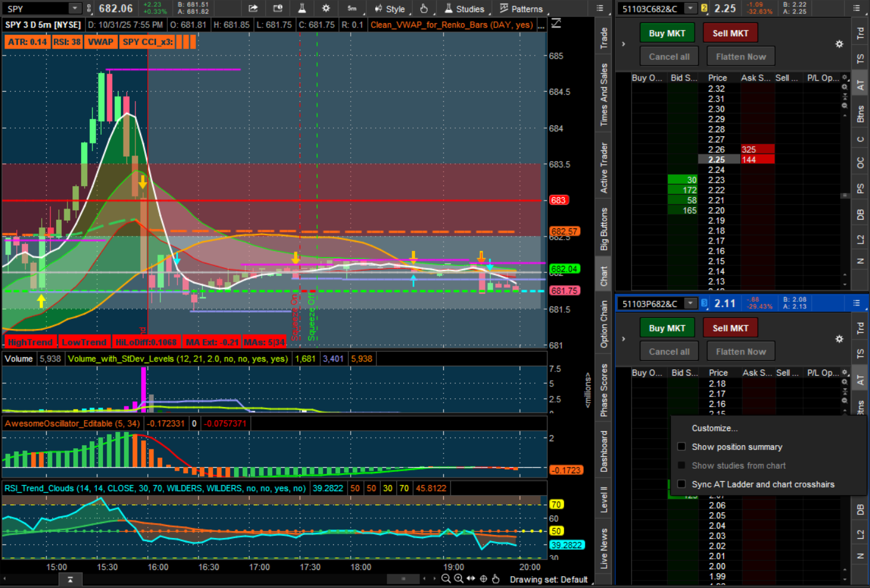
Task: Click the flask icon beside the share icons
Action: (x=302, y=8)
